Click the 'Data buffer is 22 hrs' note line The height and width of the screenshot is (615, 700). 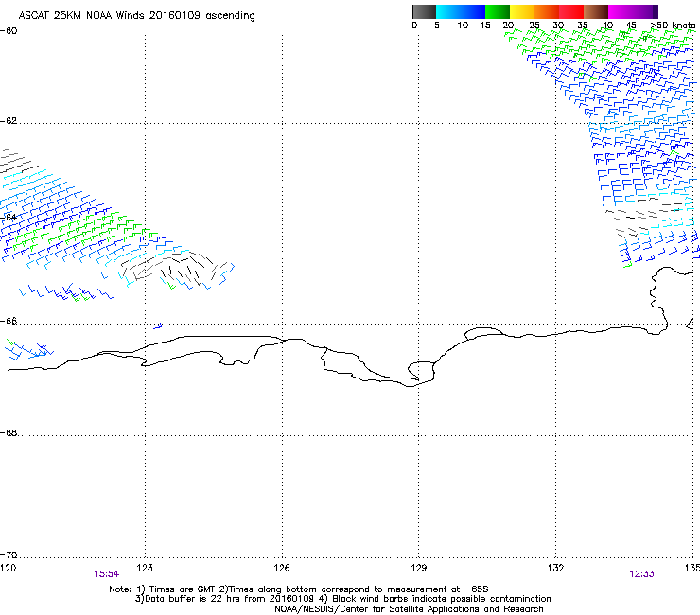(342, 599)
